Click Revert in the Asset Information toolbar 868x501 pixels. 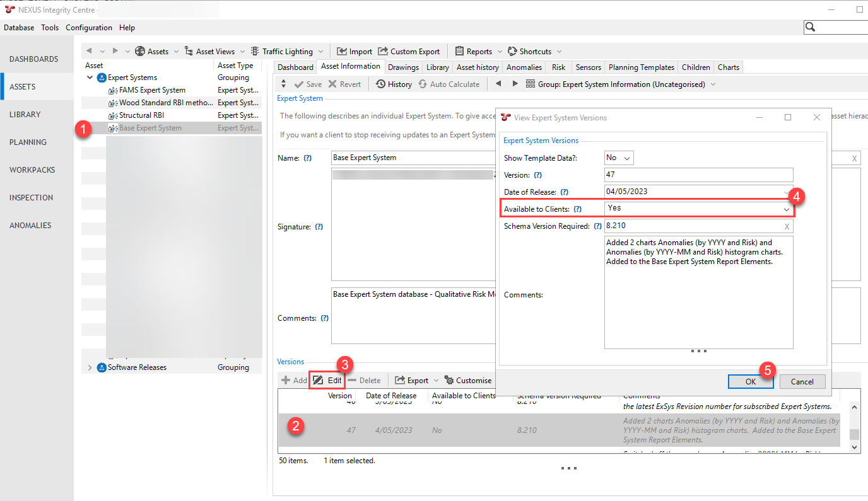point(344,84)
